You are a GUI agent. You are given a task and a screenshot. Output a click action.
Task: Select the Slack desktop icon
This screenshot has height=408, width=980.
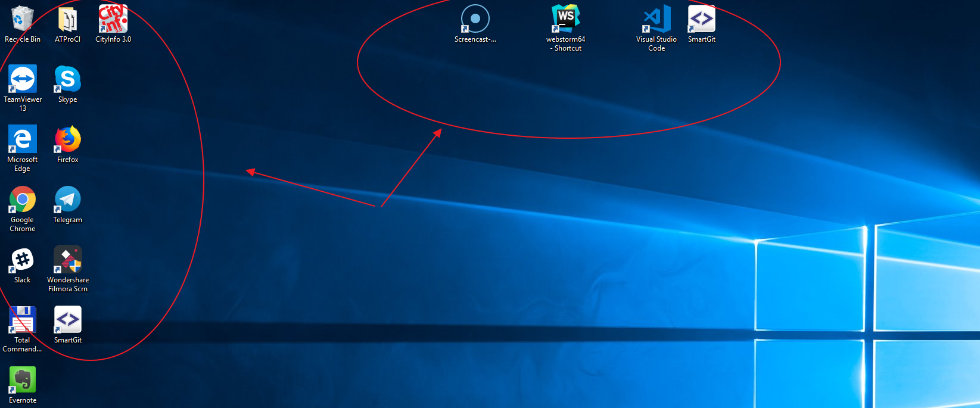[x=23, y=260]
